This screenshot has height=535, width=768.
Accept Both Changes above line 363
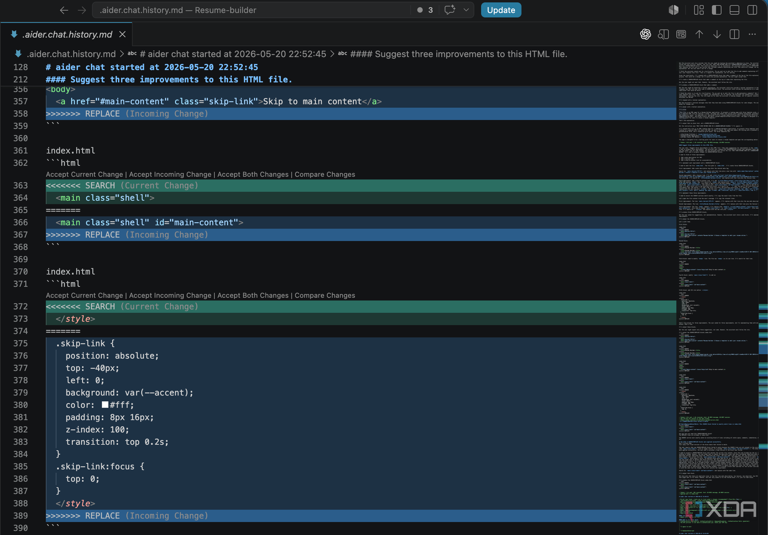(x=253, y=174)
